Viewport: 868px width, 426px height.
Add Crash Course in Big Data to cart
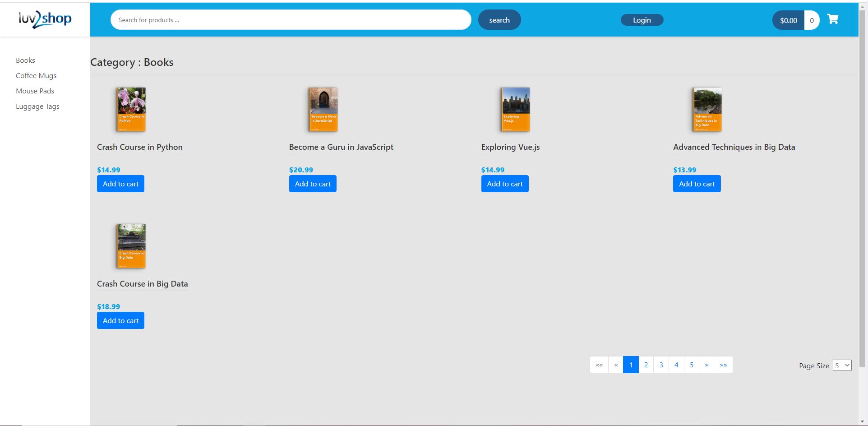pyautogui.click(x=120, y=320)
